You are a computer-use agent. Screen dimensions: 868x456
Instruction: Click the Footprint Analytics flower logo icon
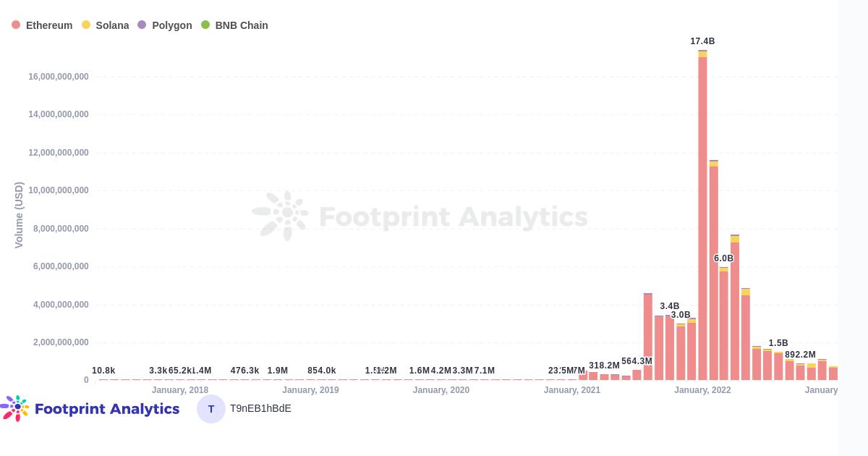pyautogui.click(x=15, y=408)
